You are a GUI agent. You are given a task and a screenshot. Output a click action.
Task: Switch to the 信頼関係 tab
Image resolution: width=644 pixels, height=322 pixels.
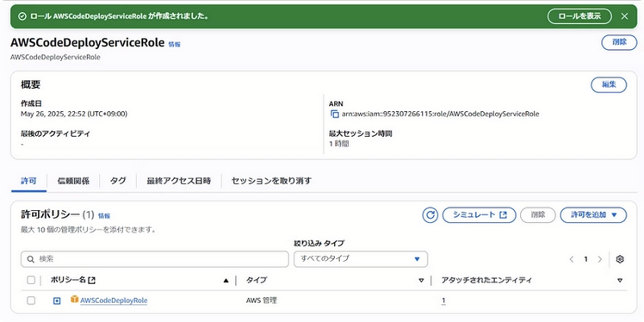pos(73,181)
